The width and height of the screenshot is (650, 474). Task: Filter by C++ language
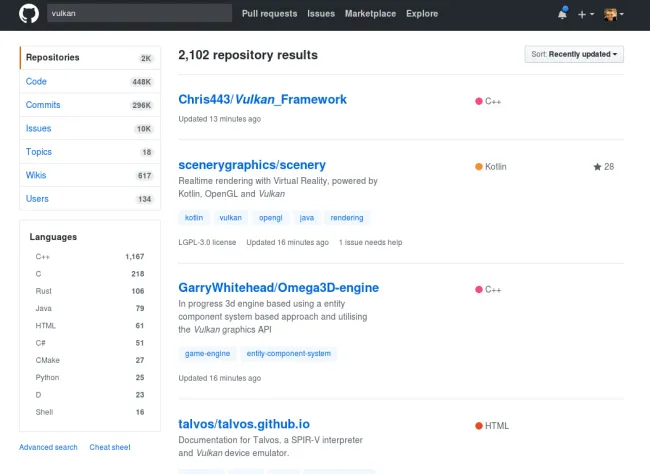(x=90, y=257)
